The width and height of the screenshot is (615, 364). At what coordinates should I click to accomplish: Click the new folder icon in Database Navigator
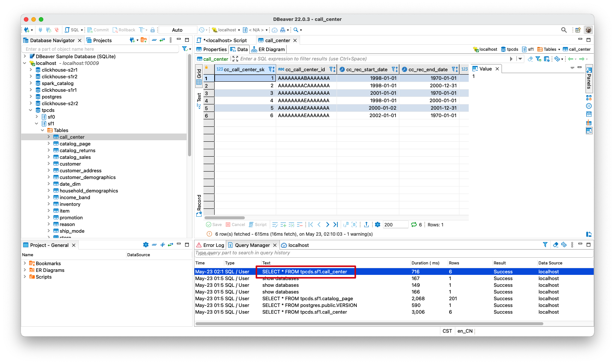144,40
